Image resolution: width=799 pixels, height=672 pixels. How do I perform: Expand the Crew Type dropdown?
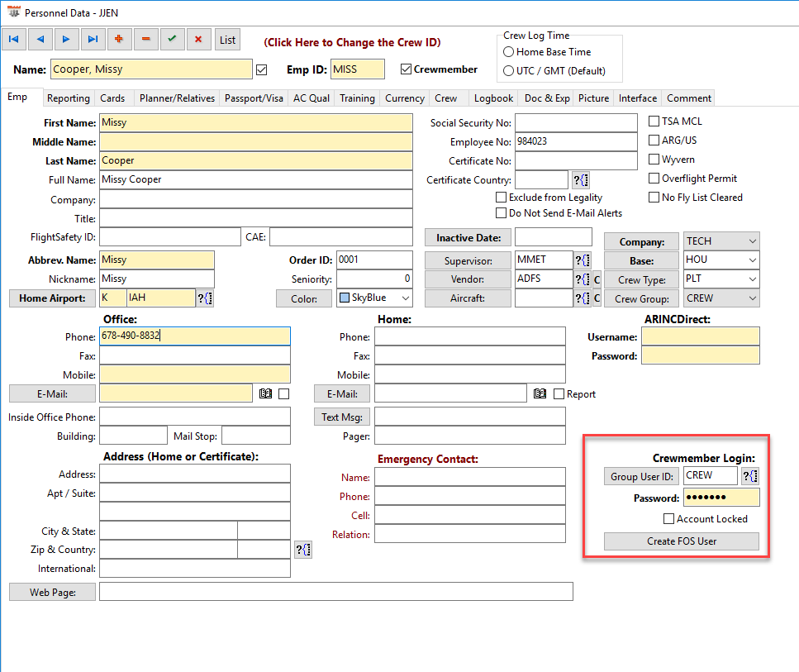pos(751,279)
